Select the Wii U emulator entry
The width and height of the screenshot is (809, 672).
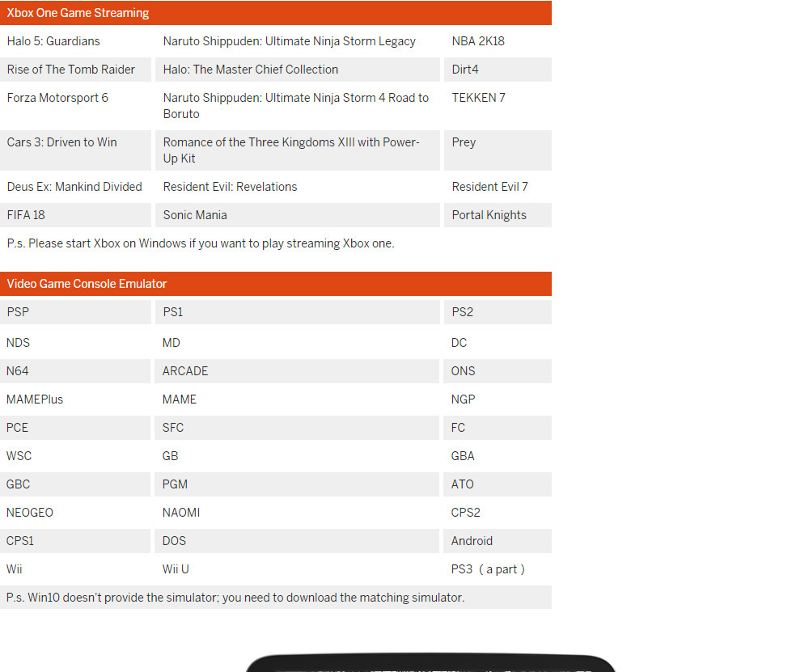click(x=176, y=569)
